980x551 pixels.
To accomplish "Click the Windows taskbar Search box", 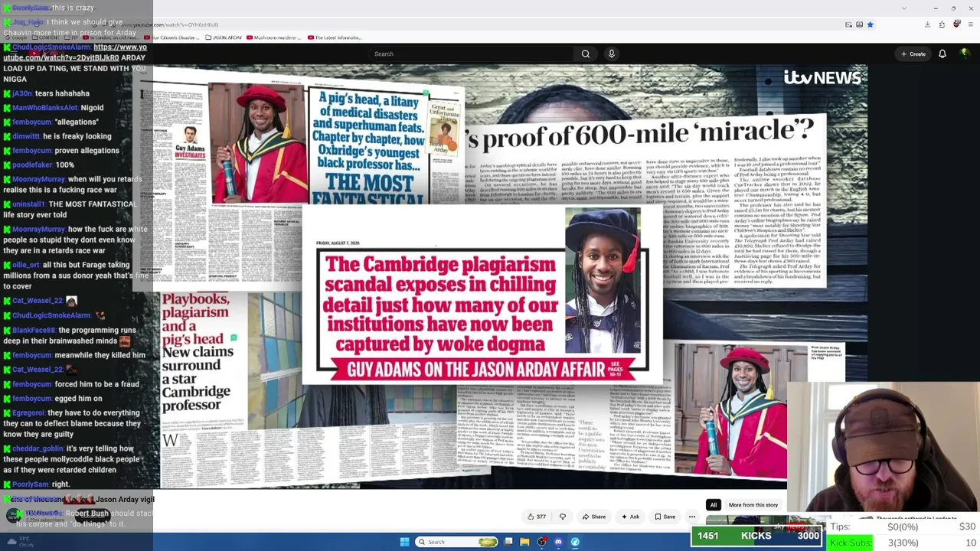I will pyautogui.click(x=457, y=542).
